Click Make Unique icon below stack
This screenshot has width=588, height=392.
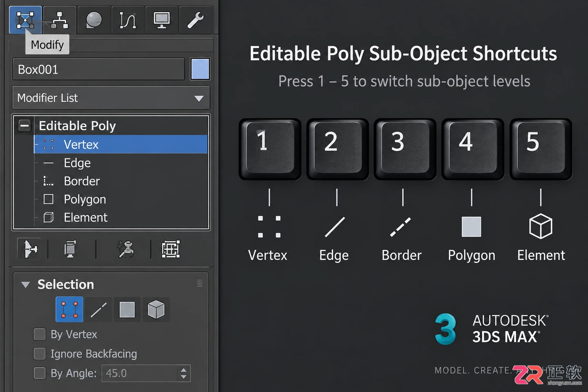pos(125,249)
